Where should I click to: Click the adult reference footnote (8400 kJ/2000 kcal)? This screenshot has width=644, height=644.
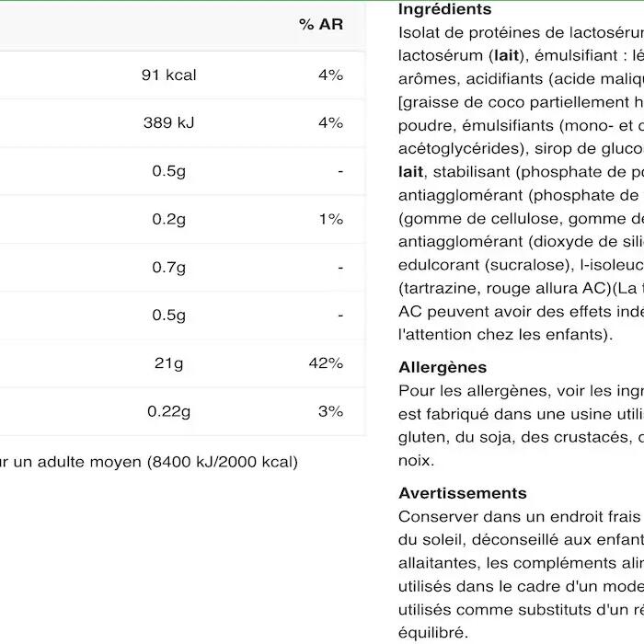(148, 462)
